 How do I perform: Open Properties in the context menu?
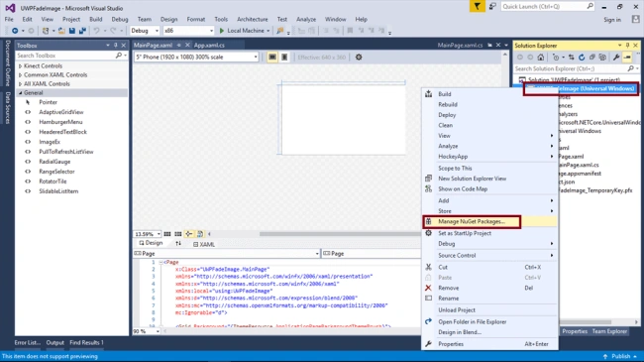451,344
